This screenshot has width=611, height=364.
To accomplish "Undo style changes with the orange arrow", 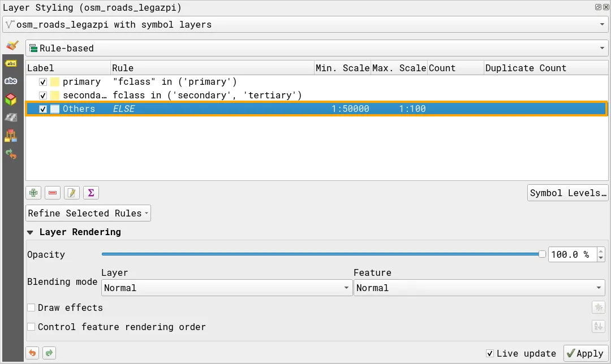I will click(32, 353).
